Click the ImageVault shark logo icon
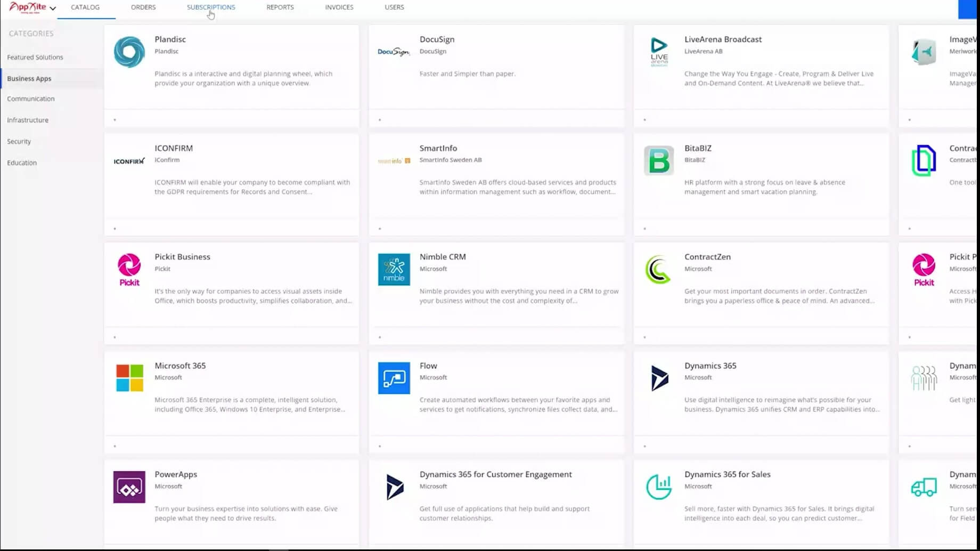 coord(924,52)
